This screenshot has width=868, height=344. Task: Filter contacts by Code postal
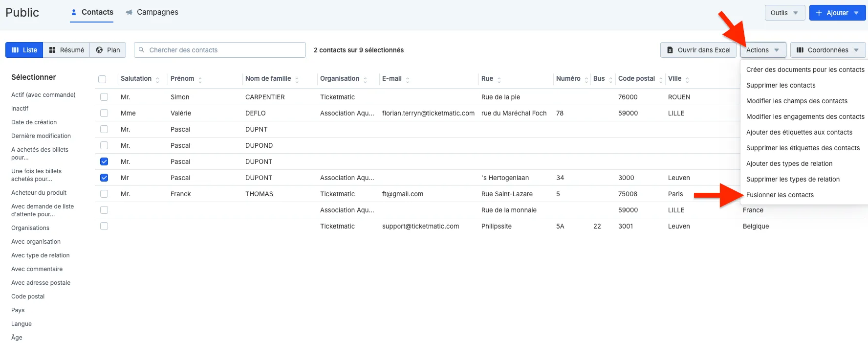[x=28, y=297]
